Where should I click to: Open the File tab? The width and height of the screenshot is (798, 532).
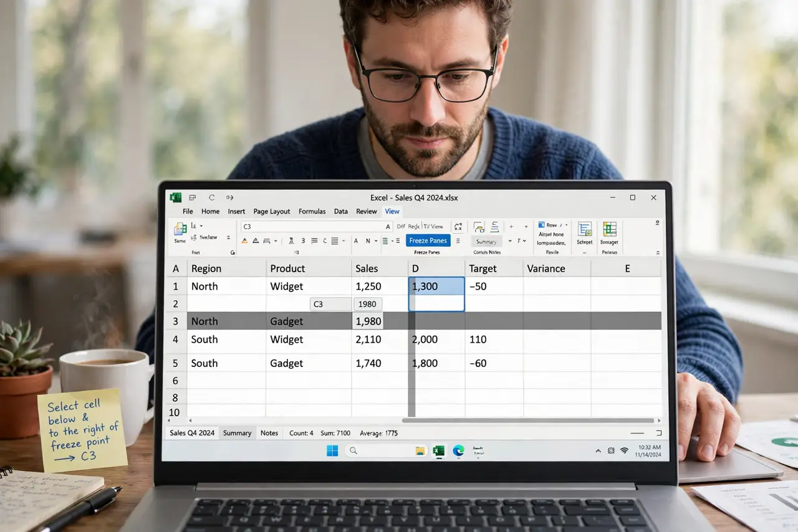coord(188,211)
